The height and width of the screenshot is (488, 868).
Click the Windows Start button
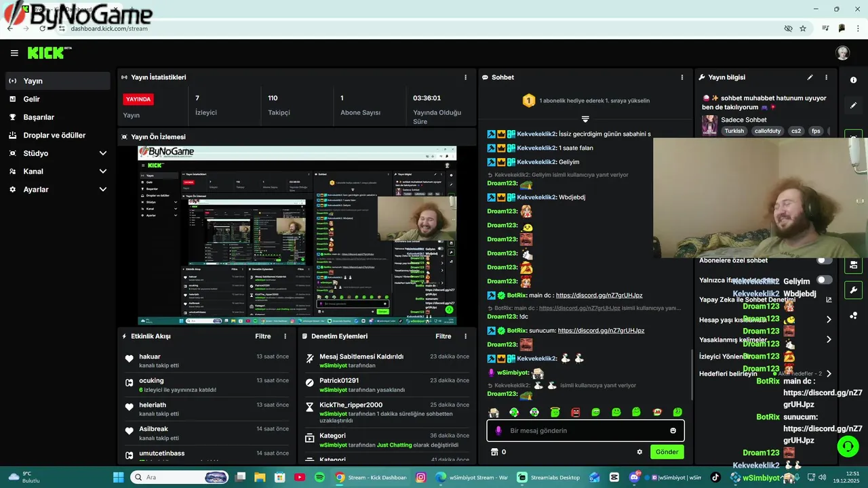pyautogui.click(x=118, y=477)
